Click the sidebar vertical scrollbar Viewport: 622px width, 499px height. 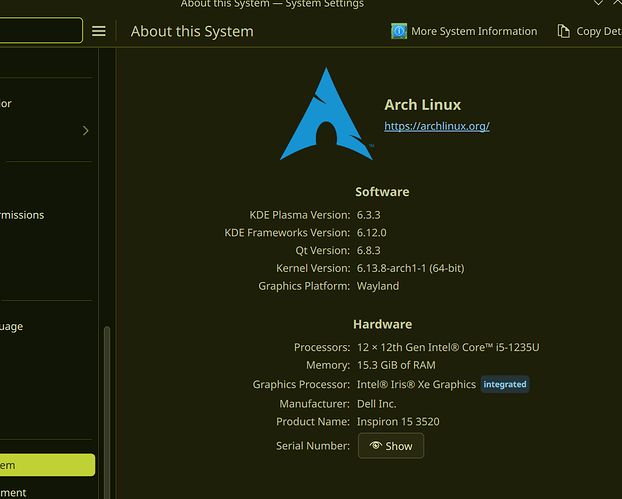107,413
